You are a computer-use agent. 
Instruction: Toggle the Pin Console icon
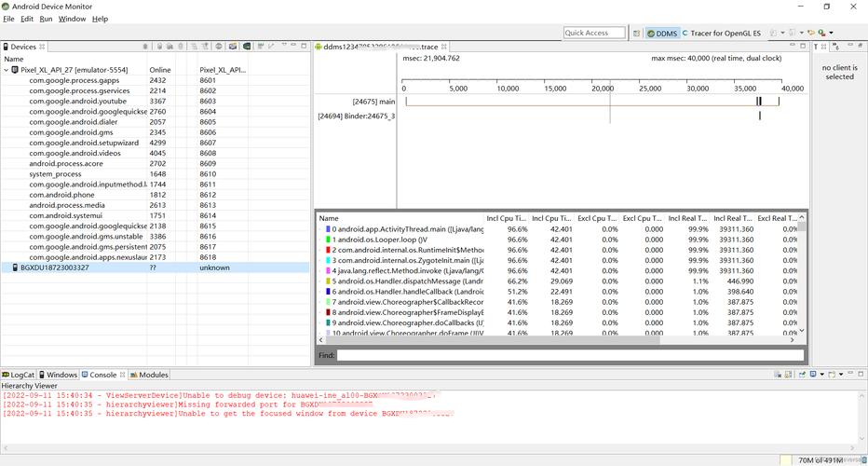pos(802,375)
